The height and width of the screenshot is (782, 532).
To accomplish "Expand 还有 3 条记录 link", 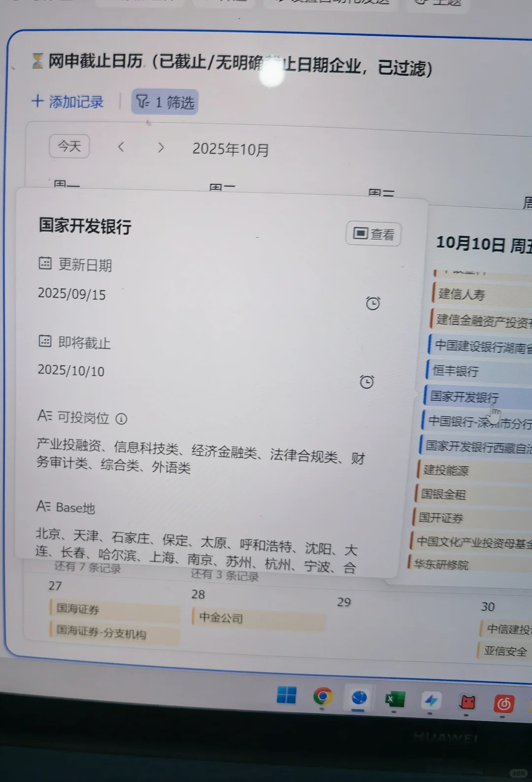I will (225, 575).
